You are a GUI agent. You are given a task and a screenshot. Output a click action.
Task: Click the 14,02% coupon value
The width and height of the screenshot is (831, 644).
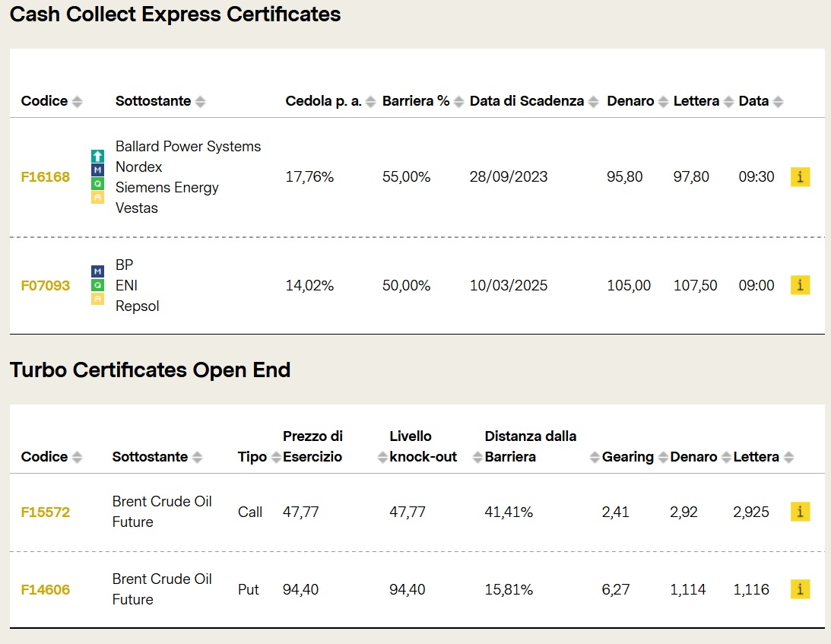[x=309, y=285]
